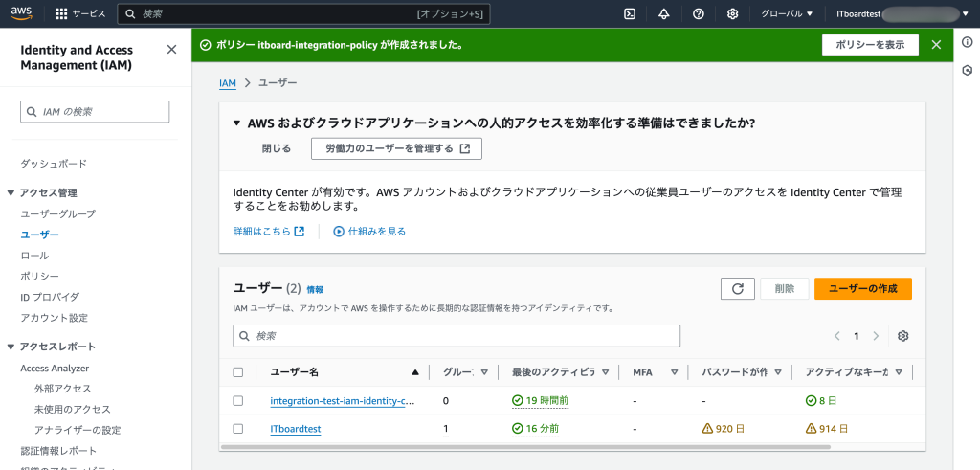The image size is (980, 470).
Task: Close the IAM side navigation panel
Action: (171, 50)
